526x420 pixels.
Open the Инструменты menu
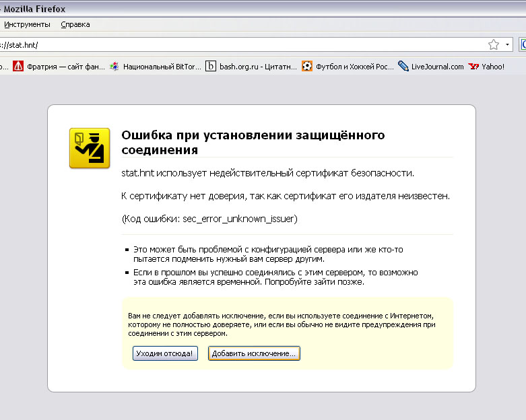(x=27, y=24)
